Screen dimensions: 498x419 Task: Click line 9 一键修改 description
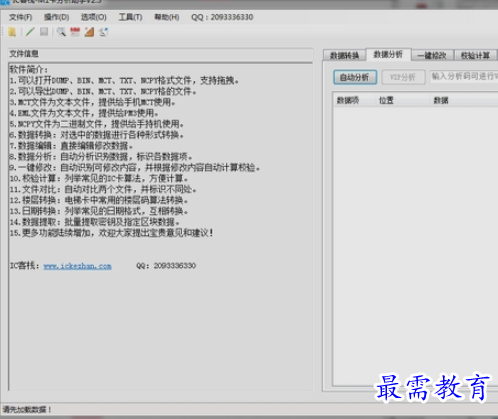pyautogui.click(x=135, y=168)
